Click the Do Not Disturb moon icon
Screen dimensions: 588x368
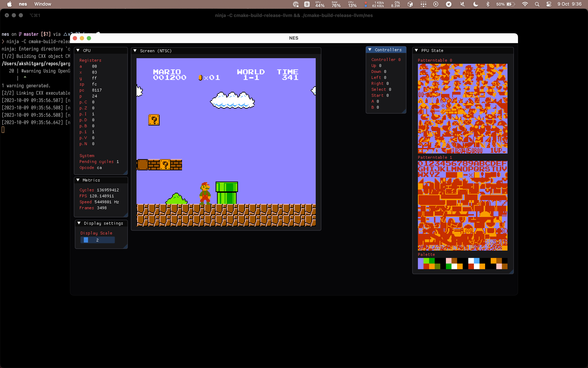(x=475, y=4)
